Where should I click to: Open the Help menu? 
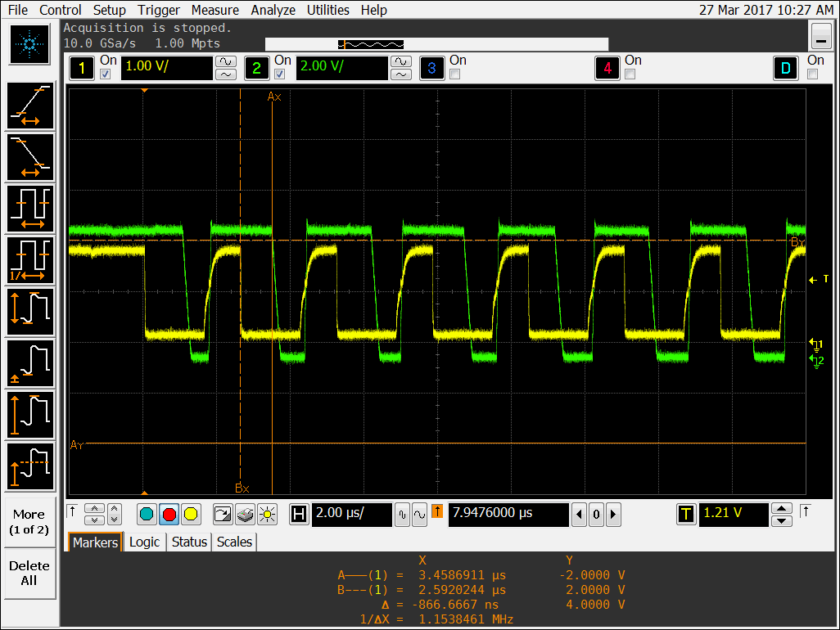(x=373, y=10)
